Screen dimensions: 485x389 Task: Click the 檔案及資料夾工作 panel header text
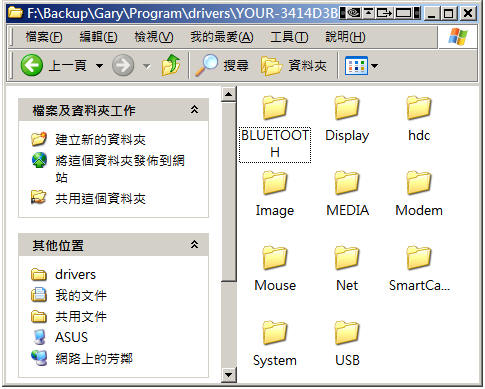click(84, 110)
